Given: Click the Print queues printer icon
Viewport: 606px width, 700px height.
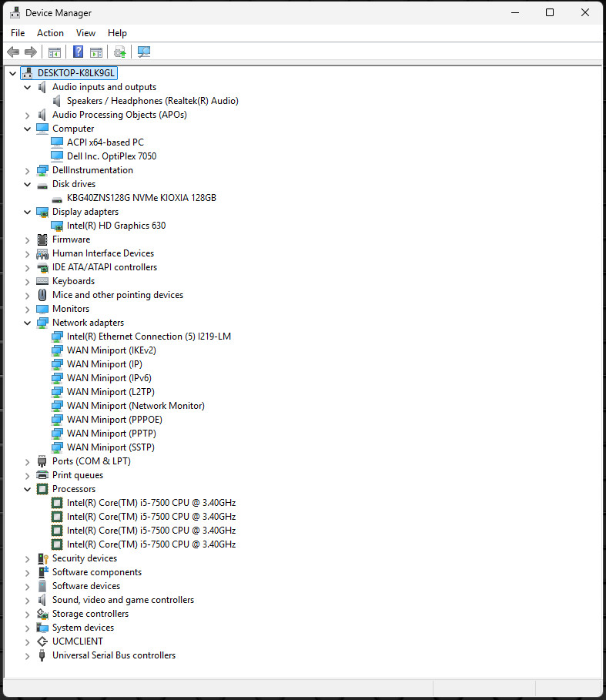Looking at the screenshot, I should 42,475.
